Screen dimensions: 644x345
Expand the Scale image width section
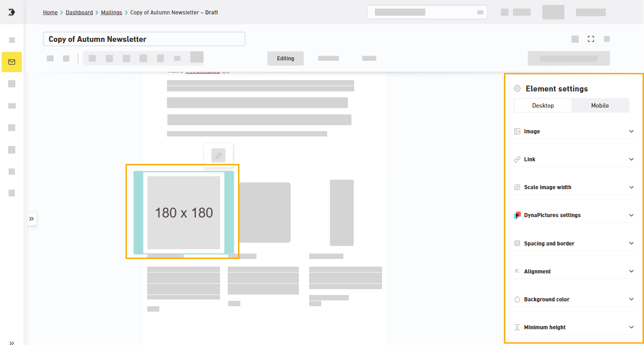point(574,187)
